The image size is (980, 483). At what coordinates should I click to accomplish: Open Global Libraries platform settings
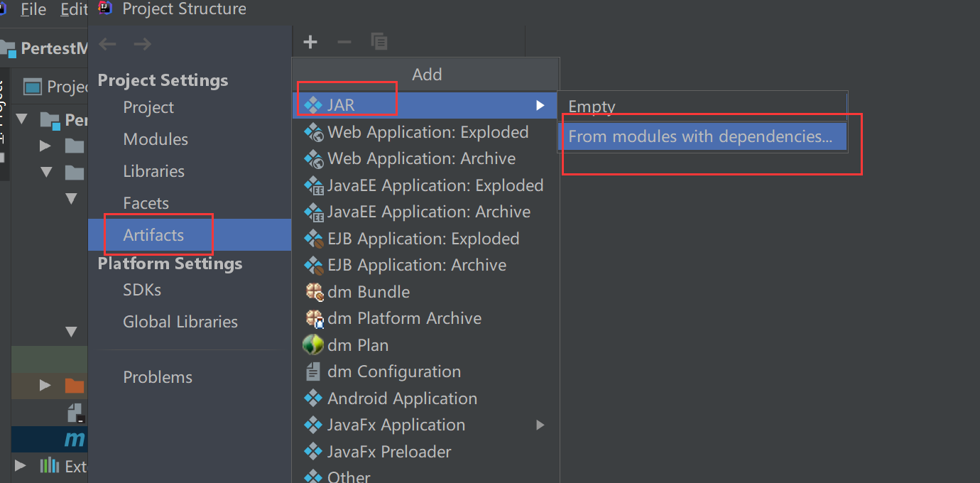[x=180, y=322]
